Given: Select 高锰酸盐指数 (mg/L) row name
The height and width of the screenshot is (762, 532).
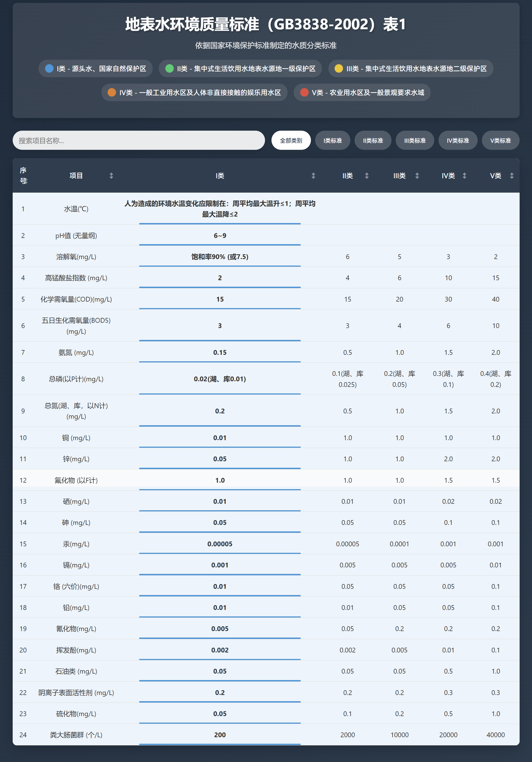Looking at the screenshot, I should point(76,278).
